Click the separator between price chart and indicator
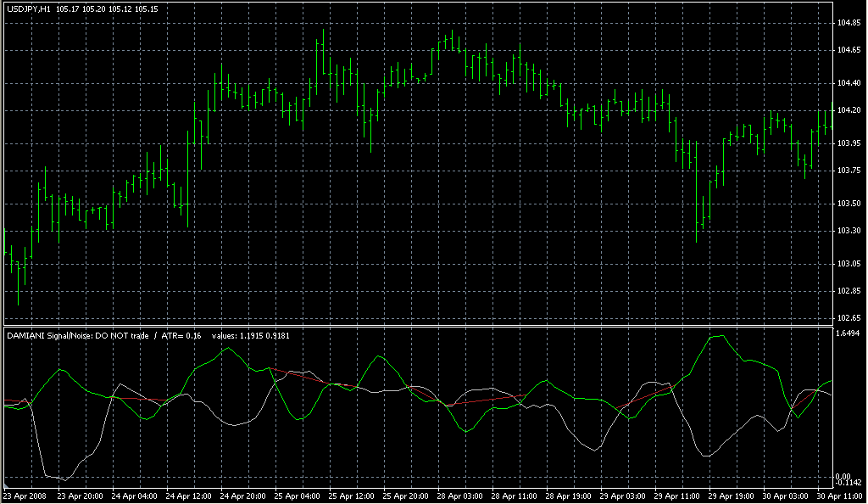The width and height of the screenshot is (868, 504). (x=415, y=326)
